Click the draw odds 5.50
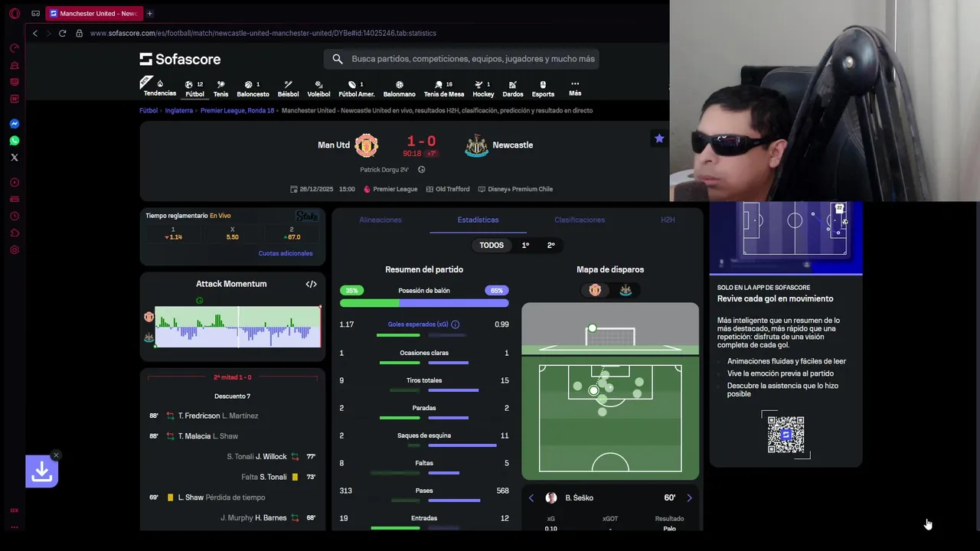 (x=233, y=233)
